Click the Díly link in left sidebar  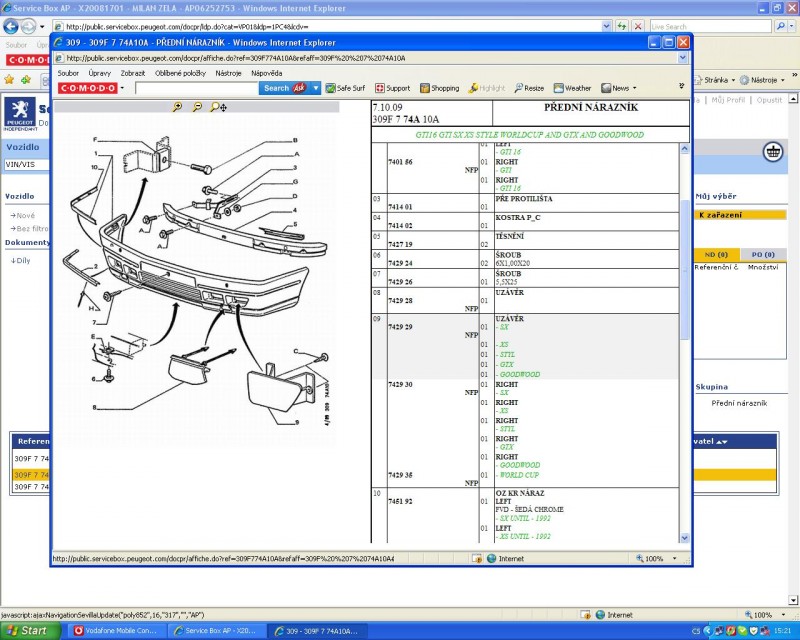tap(22, 260)
